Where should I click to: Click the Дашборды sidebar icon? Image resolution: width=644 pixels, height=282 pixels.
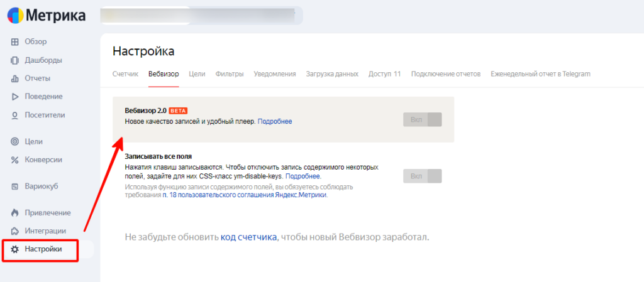click(x=15, y=60)
